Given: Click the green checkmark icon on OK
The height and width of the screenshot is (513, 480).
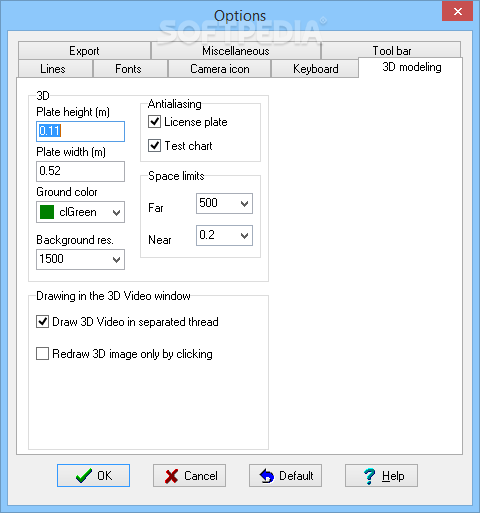Looking at the screenshot, I should (84, 476).
